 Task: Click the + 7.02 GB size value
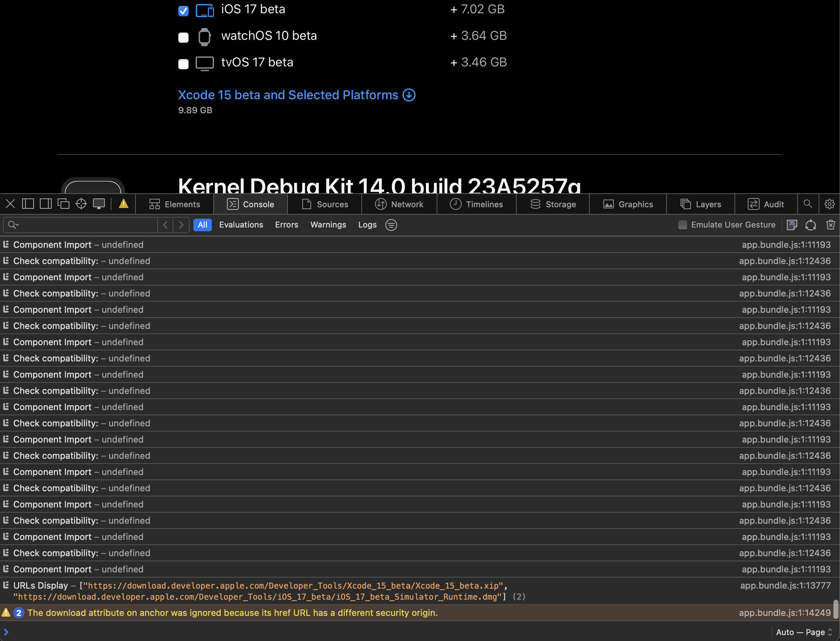(478, 9)
